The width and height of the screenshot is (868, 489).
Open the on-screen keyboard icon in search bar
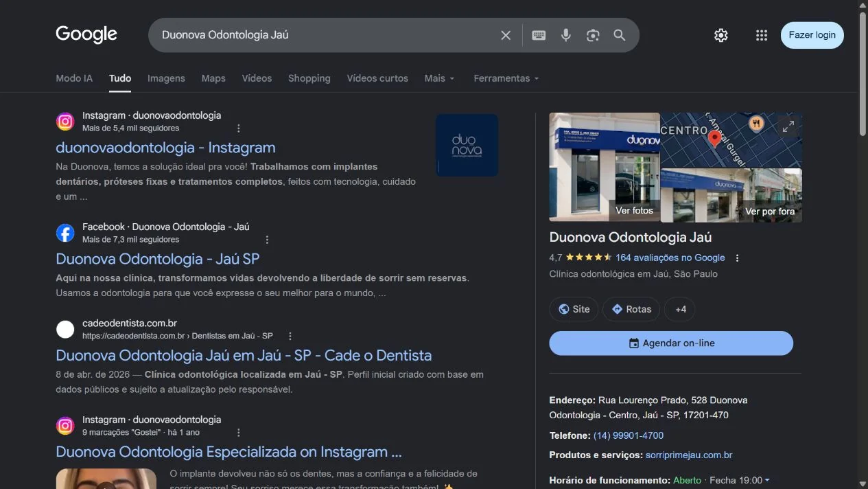pos(539,35)
